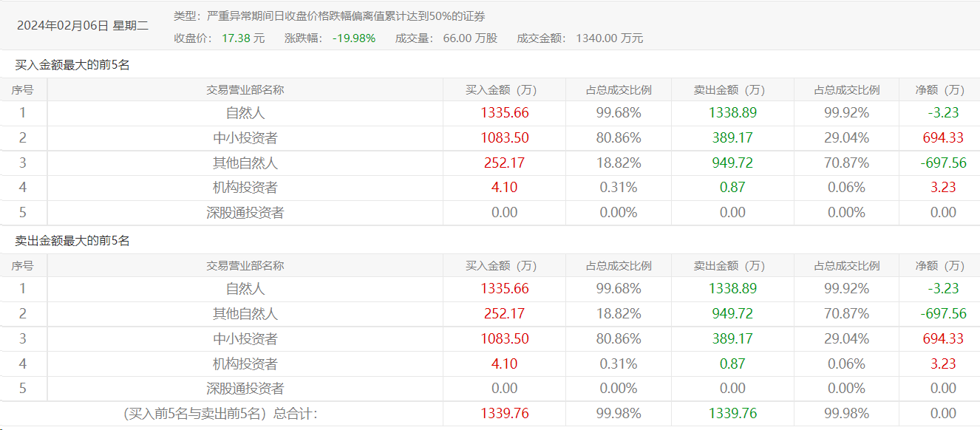Click the date 2024年02月06日 星期二

83,25
